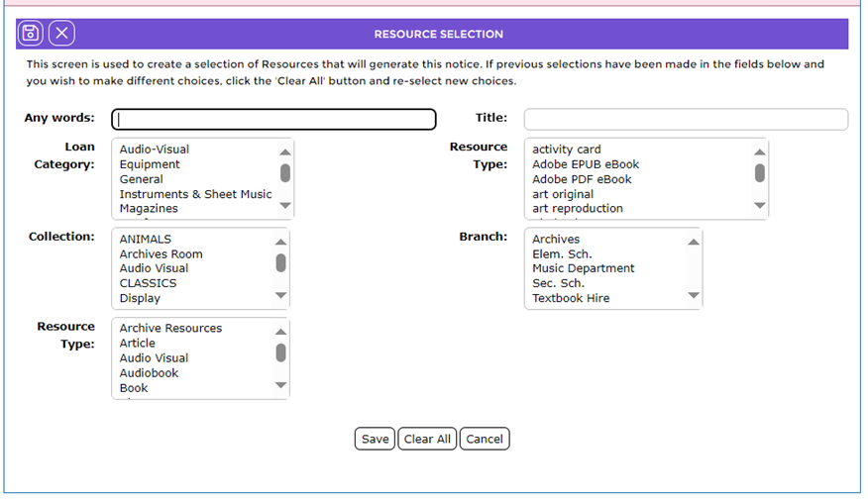Image resolution: width=868 pixels, height=502 pixels.
Task: Click down arrow of Branch list
Action: [693, 295]
